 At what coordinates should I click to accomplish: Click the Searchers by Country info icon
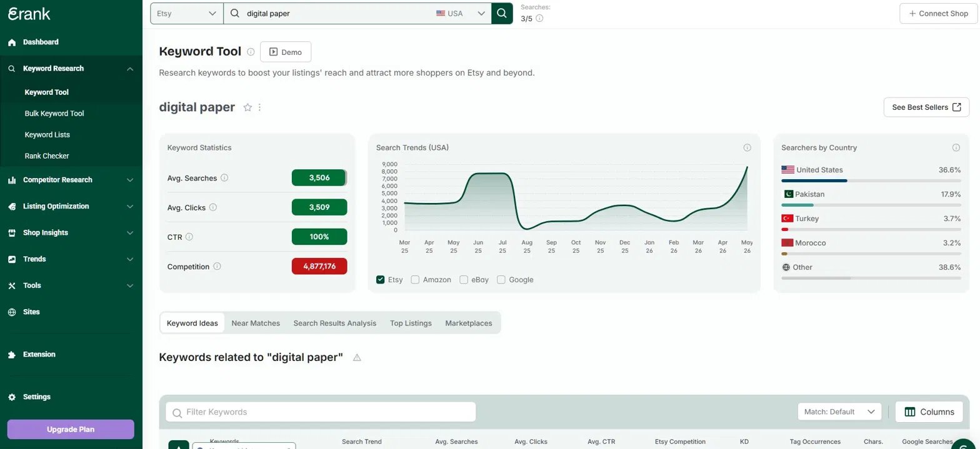pos(956,148)
